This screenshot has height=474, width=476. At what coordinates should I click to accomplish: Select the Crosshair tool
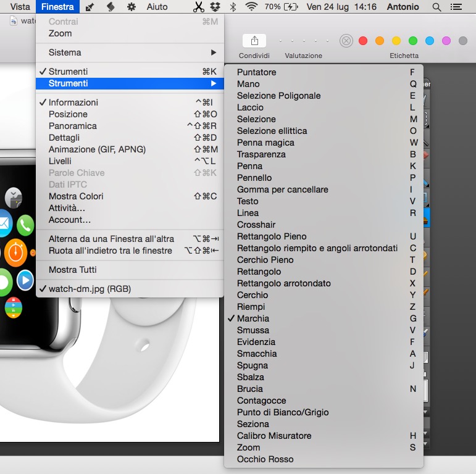[324, 225]
